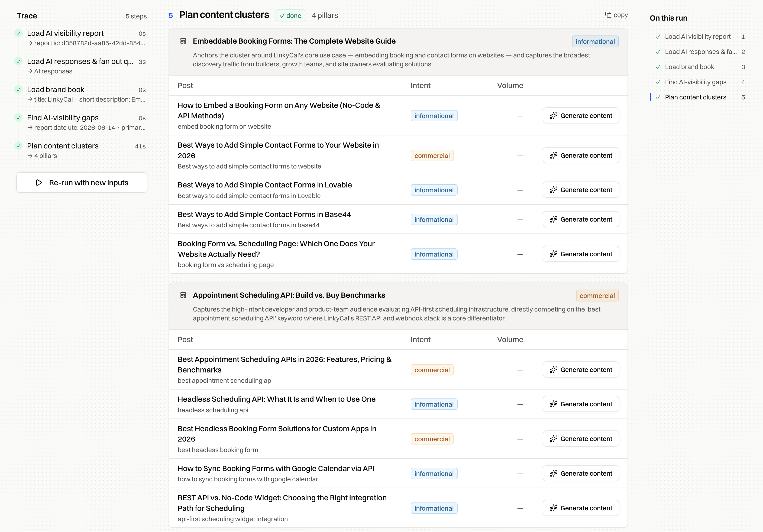Generate content for Booking Form vs. Scheduling Page post
Viewport: 763px width, 532px height.
click(581, 254)
